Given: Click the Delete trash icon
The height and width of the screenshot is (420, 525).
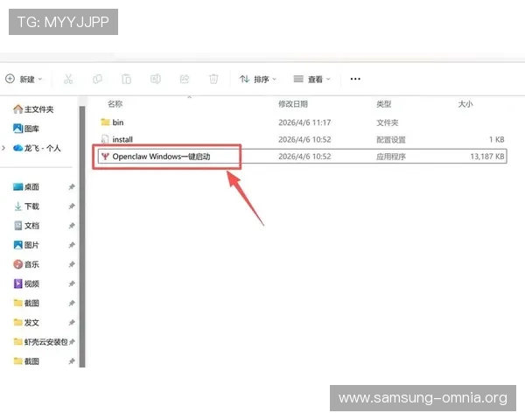Looking at the screenshot, I should tap(213, 79).
